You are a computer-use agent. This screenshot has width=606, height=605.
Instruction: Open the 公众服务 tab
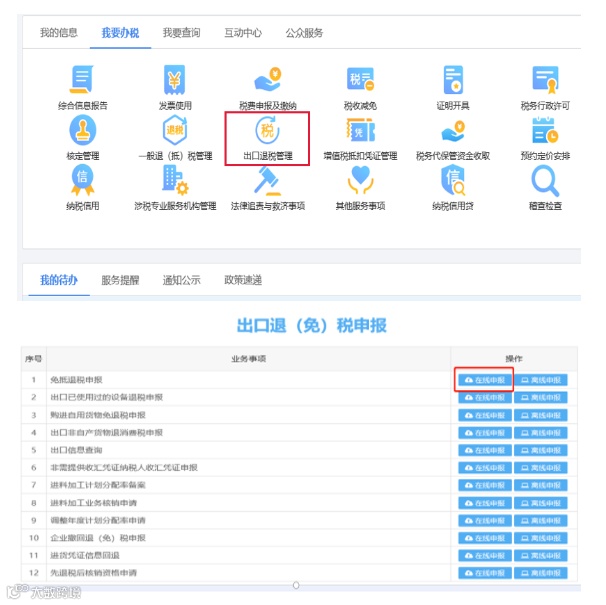click(x=304, y=33)
